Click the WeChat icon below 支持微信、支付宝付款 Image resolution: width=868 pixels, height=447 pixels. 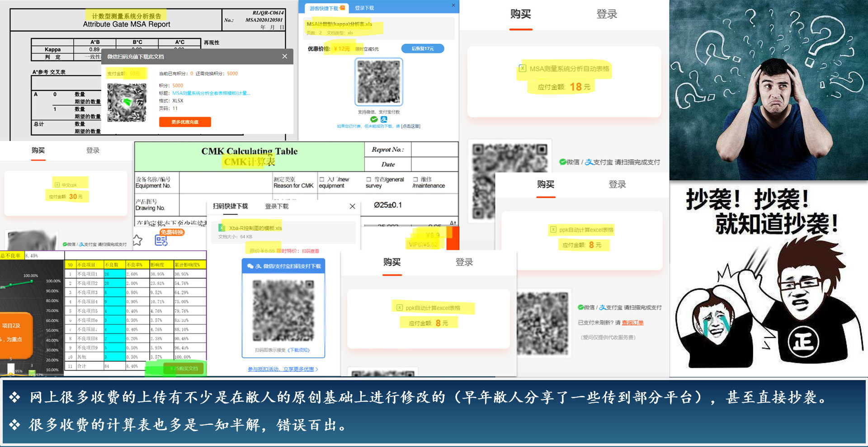(374, 119)
